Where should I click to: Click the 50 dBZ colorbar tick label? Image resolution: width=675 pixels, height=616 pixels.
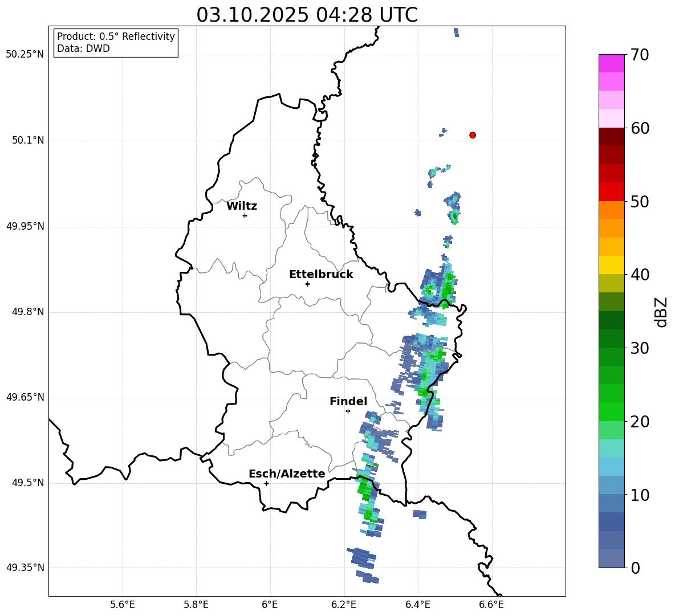point(640,201)
